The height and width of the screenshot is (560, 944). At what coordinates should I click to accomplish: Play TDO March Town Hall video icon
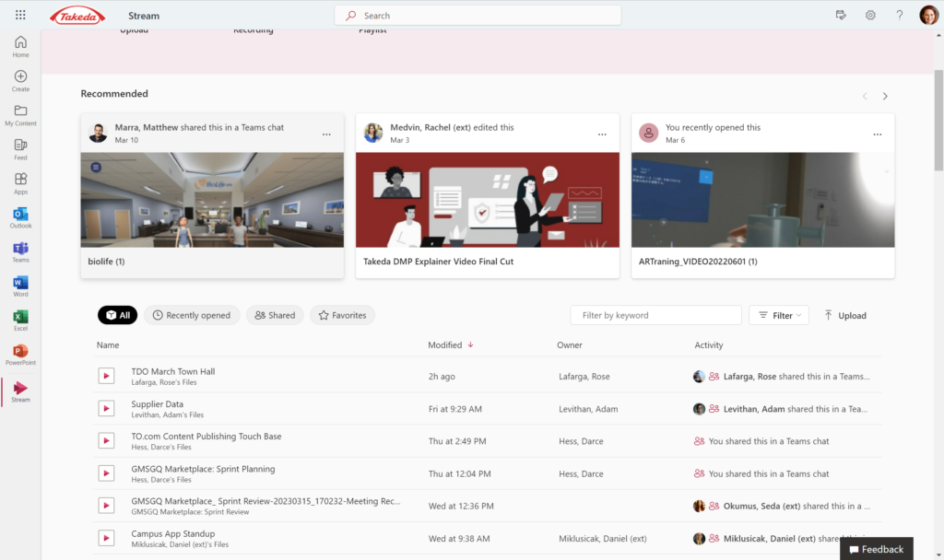pyautogui.click(x=106, y=376)
